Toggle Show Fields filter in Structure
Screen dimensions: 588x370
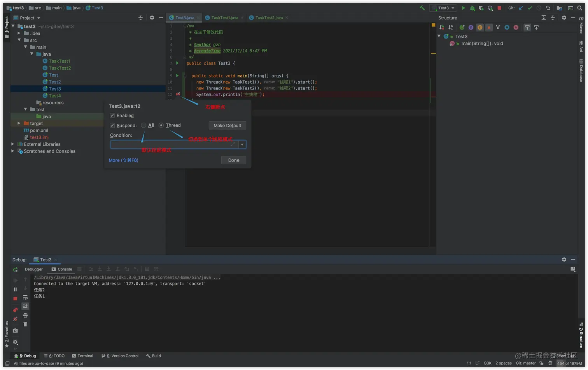480,27
